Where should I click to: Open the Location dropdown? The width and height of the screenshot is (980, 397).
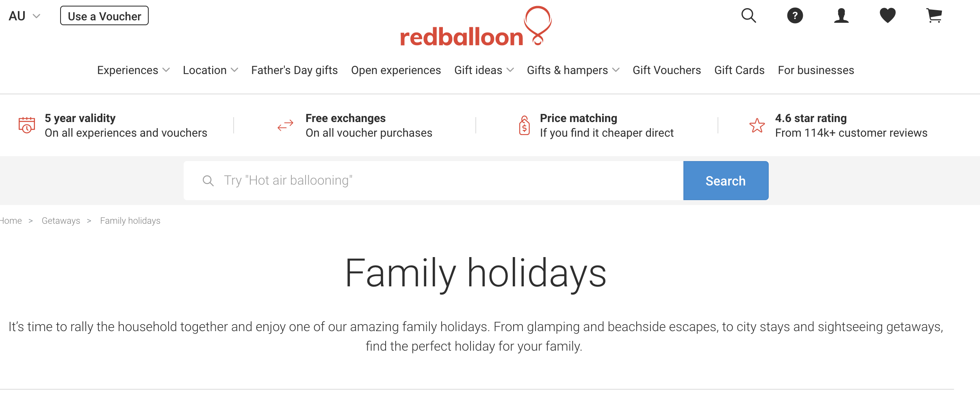pyautogui.click(x=210, y=70)
